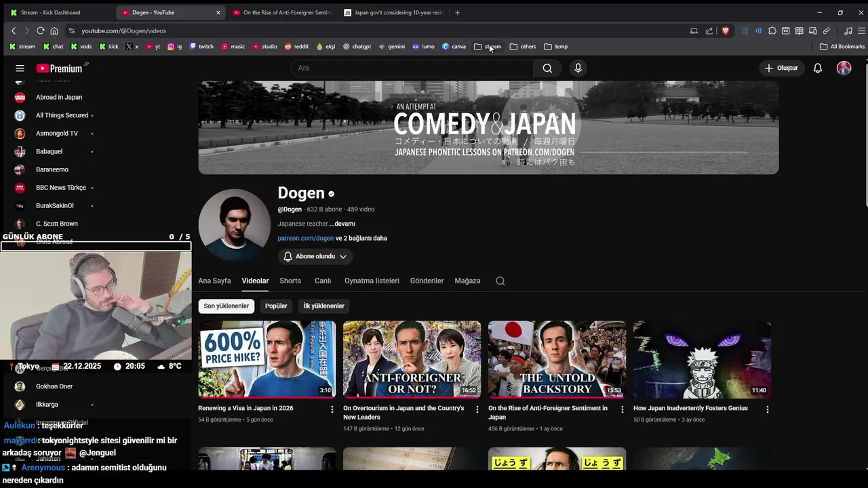The height and width of the screenshot is (488, 868).
Task: Play the Anti-Foreigner Or Not thumbnail
Action: [x=412, y=359]
